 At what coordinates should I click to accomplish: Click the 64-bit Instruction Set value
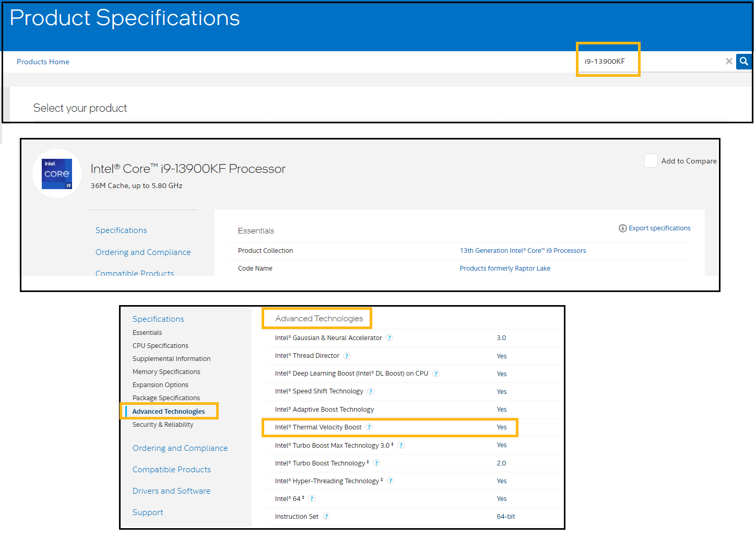click(x=506, y=517)
